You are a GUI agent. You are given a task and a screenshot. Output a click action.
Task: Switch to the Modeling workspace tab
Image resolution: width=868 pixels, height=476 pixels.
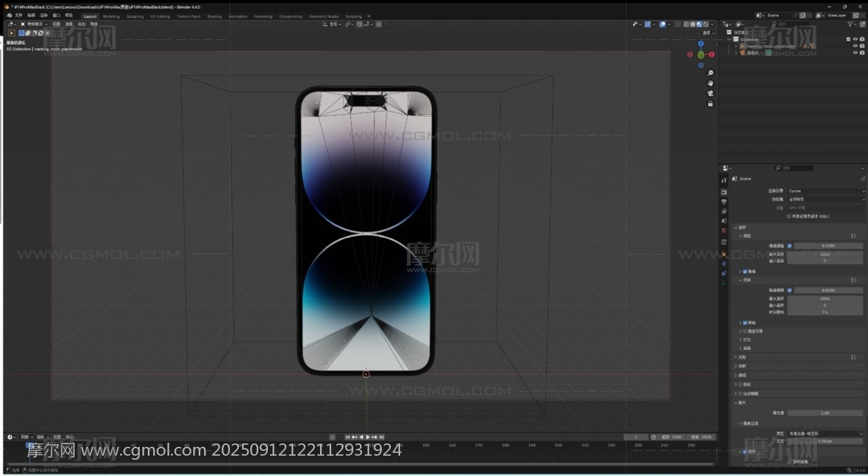[x=111, y=16]
